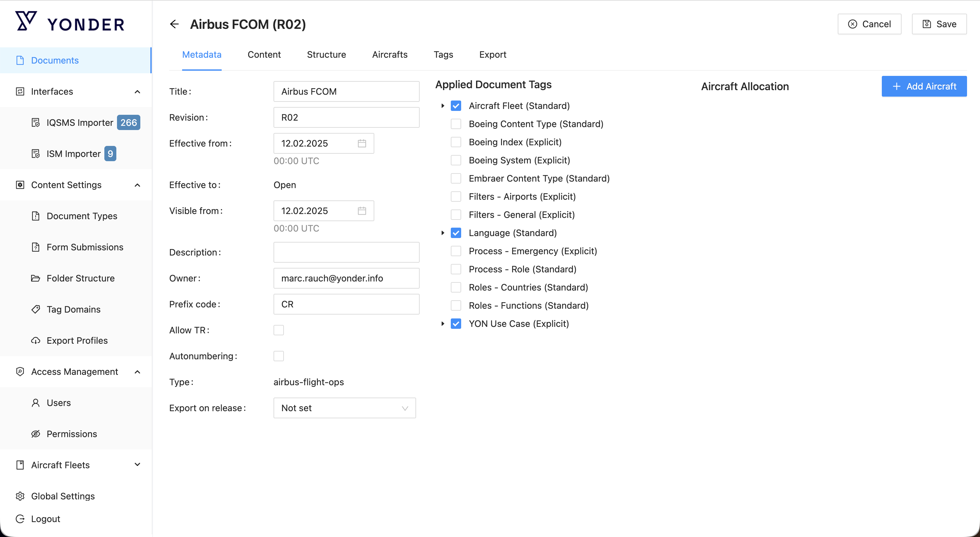Viewport: 980px width, 537px height.
Task: Open calendar icon in Visible from field
Action: 361,211
